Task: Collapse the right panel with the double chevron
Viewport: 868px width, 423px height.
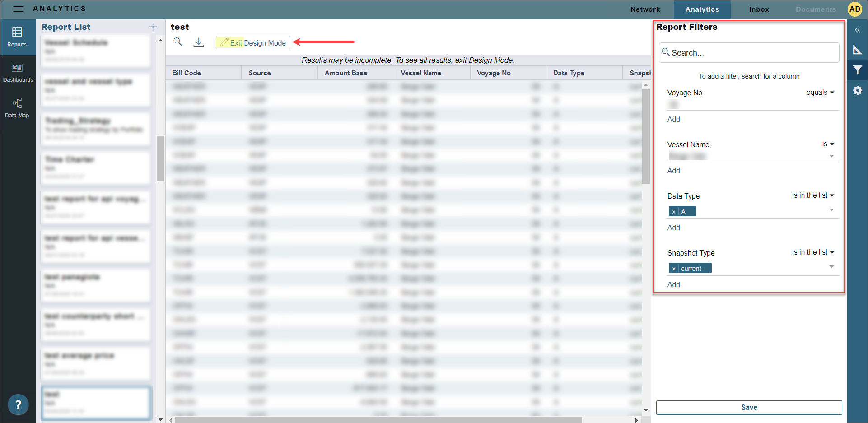Action: click(x=857, y=30)
